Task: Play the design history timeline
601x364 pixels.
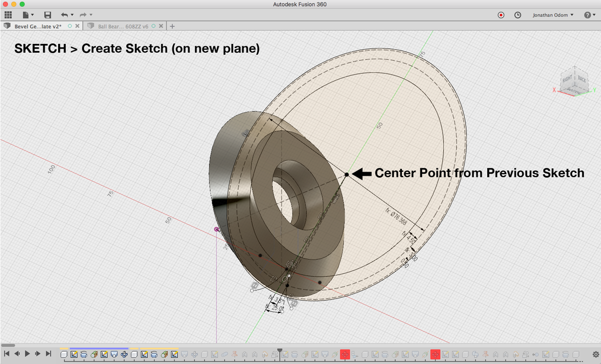Action: click(27, 353)
